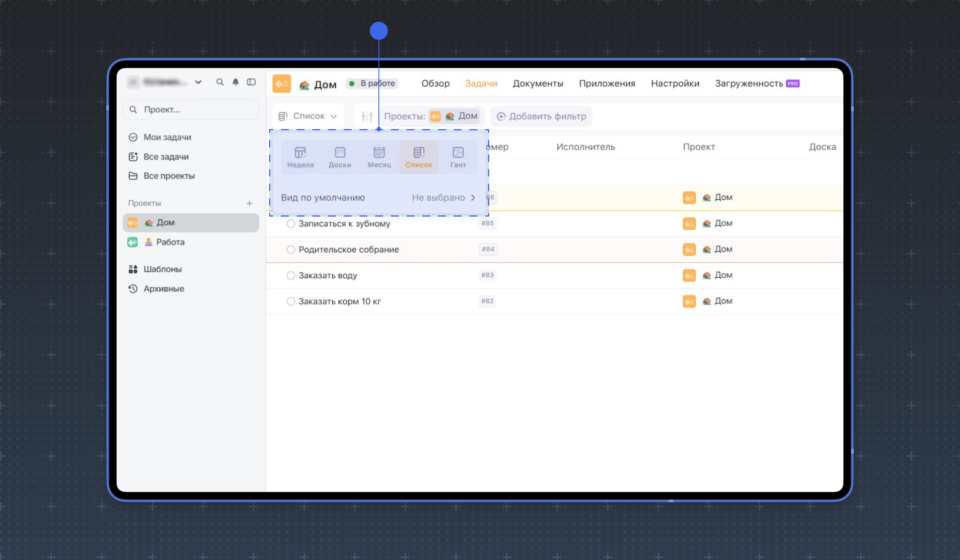The image size is (960, 560).
Task: Open notifications bell icon
Action: [235, 82]
